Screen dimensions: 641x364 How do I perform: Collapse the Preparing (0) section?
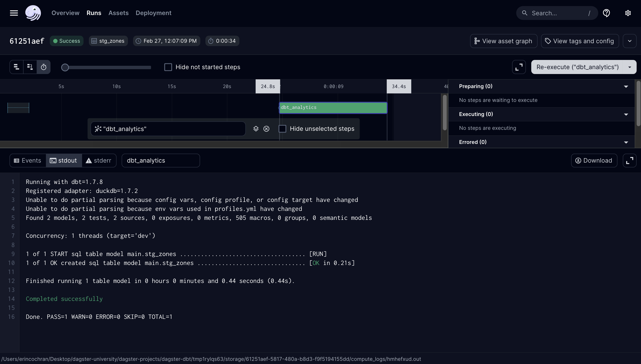[626, 86]
